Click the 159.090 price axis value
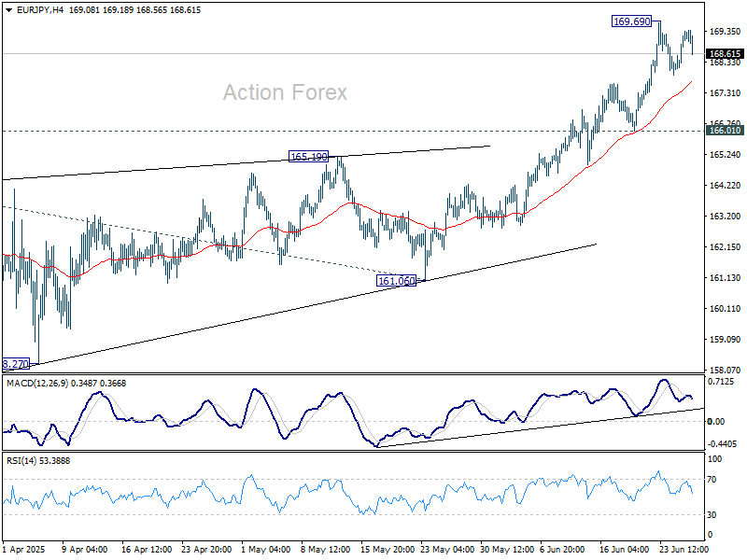 [726, 340]
